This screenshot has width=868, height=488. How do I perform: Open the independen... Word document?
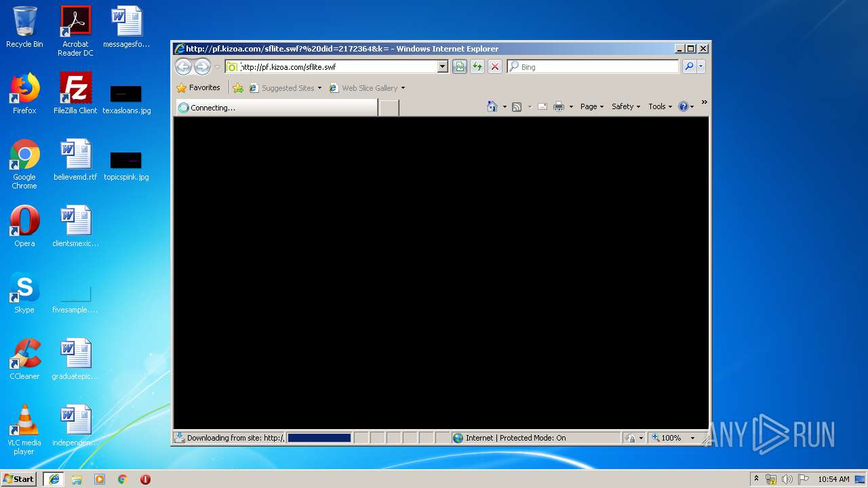tap(75, 426)
